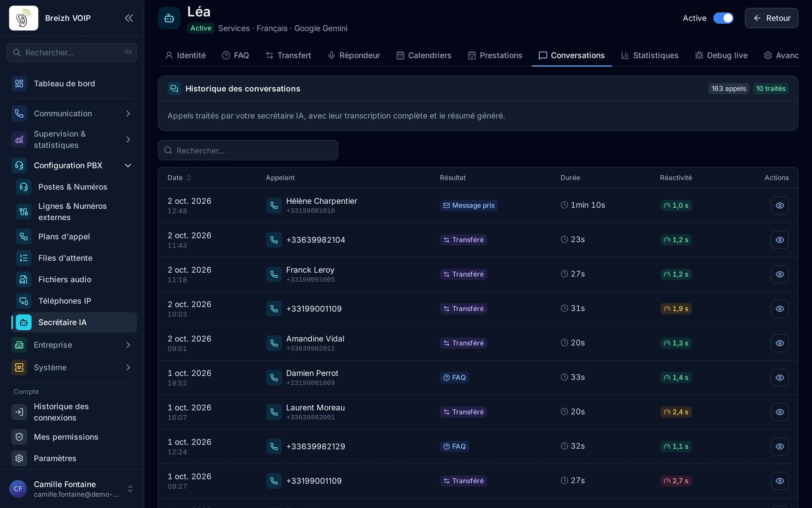Open the Debug live tab

click(x=721, y=55)
